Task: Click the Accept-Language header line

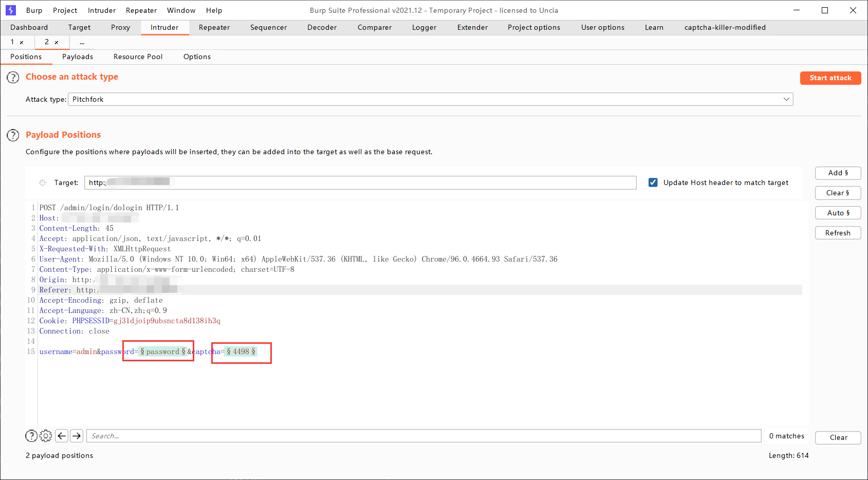Action: [x=103, y=310]
